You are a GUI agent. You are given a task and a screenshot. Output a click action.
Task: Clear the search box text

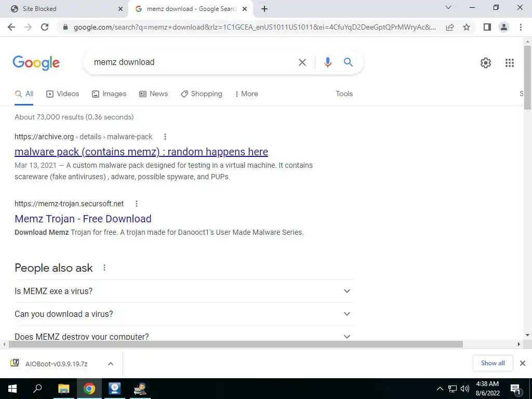click(x=302, y=62)
